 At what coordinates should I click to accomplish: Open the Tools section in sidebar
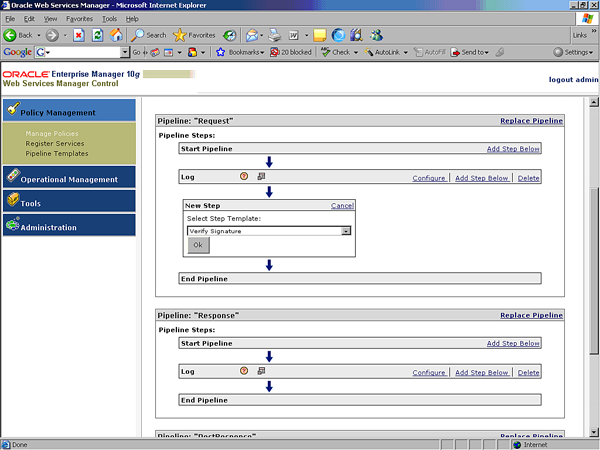pyautogui.click(x=69, y=201)
